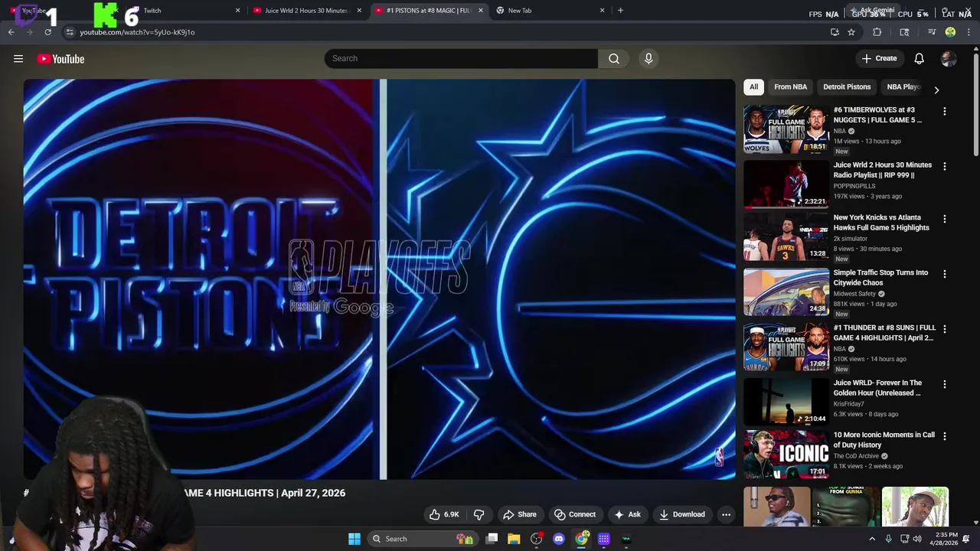Go back in the browser
Image resolution: width=980 pixels, height=551 pixels.
point(11,32)
